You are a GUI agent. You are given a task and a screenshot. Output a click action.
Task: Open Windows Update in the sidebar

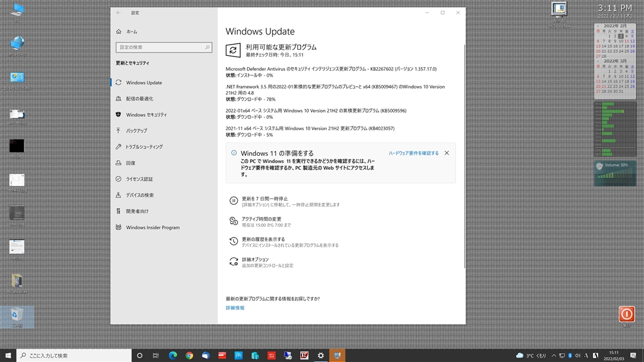pyautogui.click(x=164, y=82)
